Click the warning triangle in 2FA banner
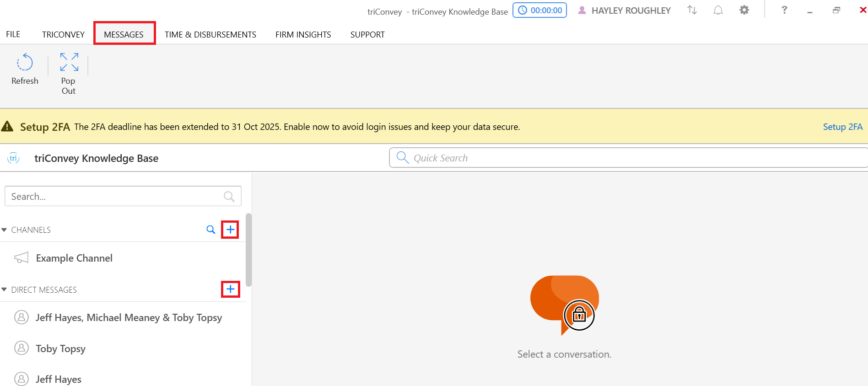Screen dimensions: 868x386 7,126
